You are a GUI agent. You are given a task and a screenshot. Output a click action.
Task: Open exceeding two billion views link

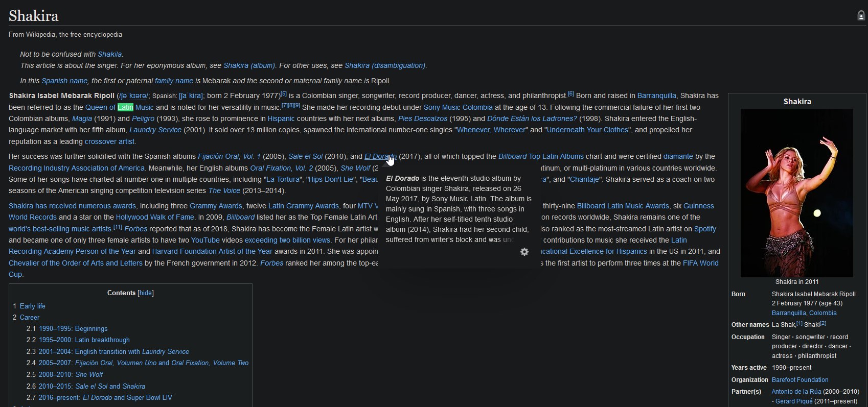point(287,240)
